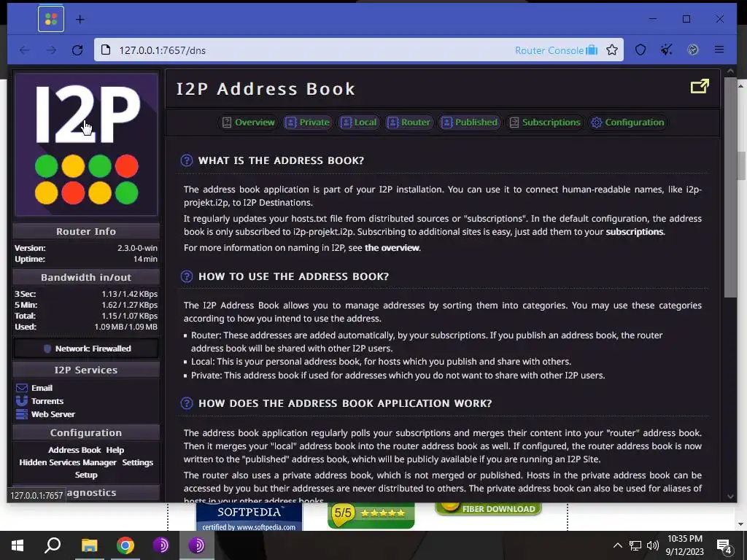747x560 pixels.
Task: Click the question icon beside 'How to use the address book?'
Action: click(187, 276)
